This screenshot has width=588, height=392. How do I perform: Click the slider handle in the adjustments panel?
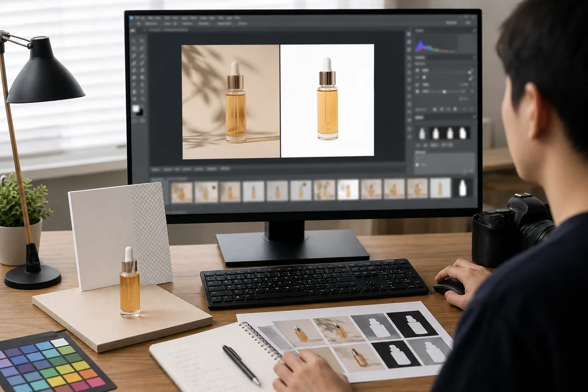(444, 91)
